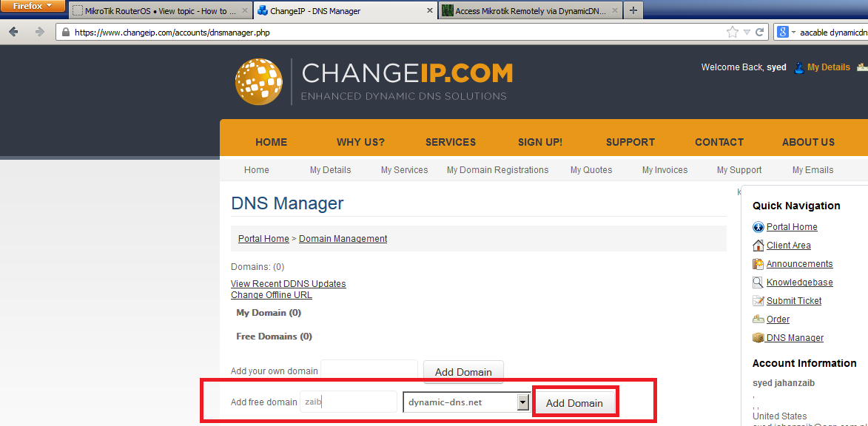Click the ChangeIP globe logo
This screenshot has width=868, height=426.
[259, 81]
